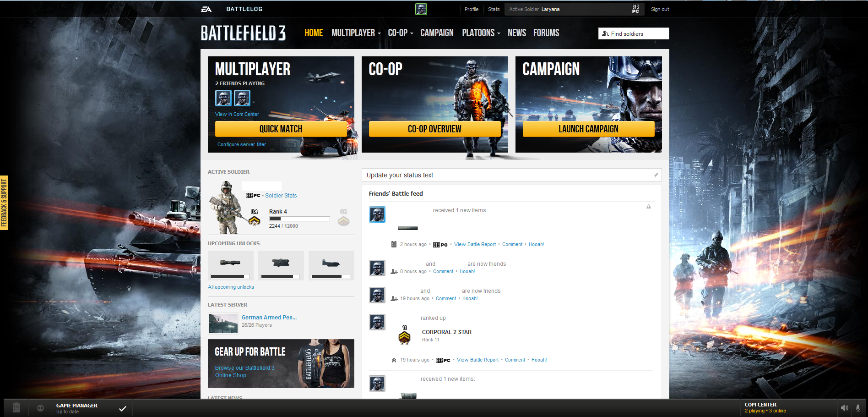Screen dimensions: 868x417
Task: Go to the Home tab
Action: click(x=314, y=33)
